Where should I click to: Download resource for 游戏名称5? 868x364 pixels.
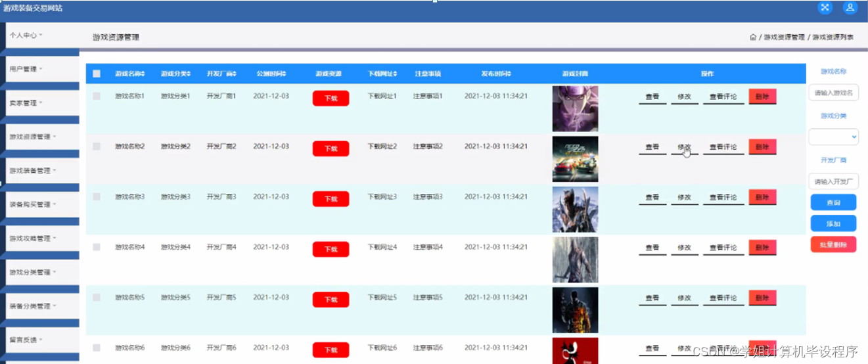click(x=331, y=300)
